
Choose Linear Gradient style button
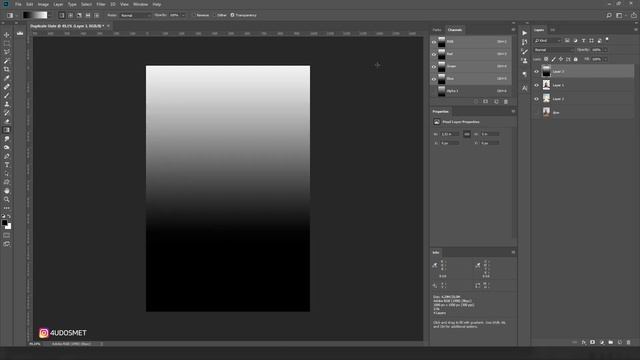pos(62,15)
